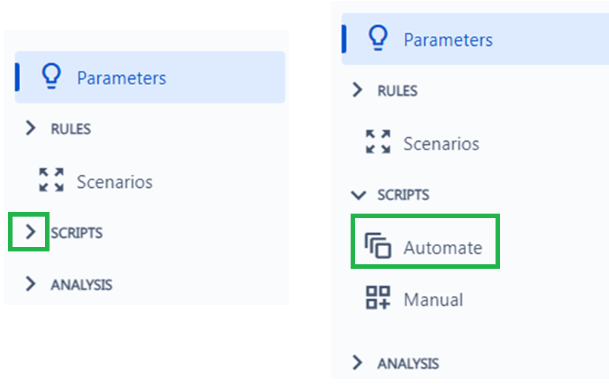Click the ANALYSIS heading in the right panel
609x384 pixels.
(x=408, y=364)
